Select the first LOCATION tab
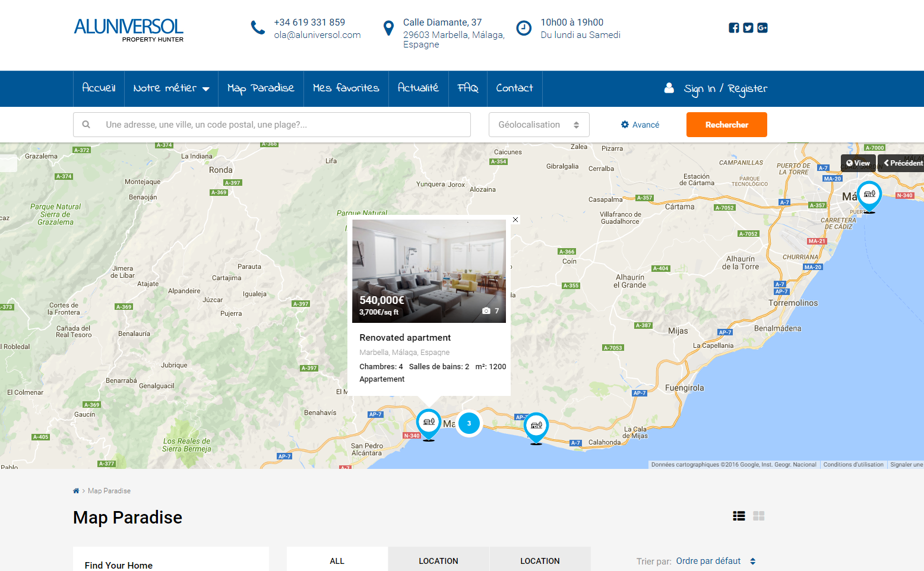 438,559
